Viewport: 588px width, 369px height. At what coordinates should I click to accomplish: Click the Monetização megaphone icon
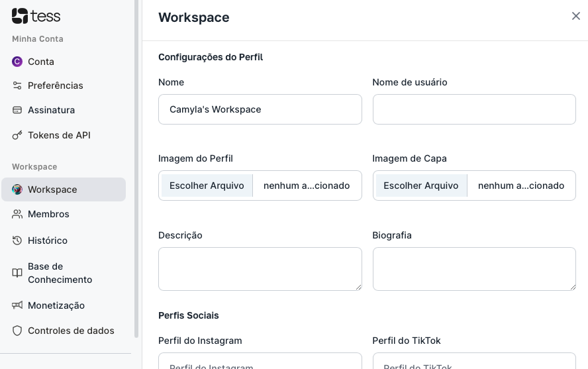pyautogui.click(x=17, y=305)
